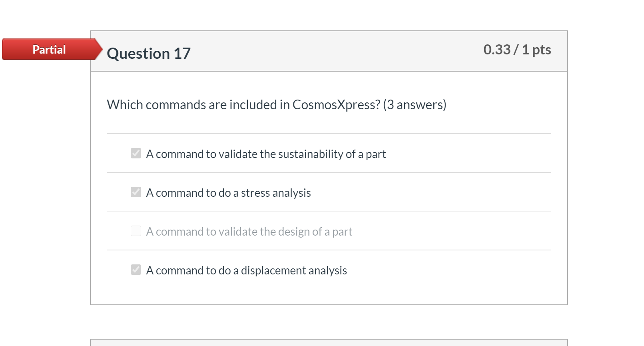Click the number 17 in the heading
The image size is (644, 346).
pos(182,54)
